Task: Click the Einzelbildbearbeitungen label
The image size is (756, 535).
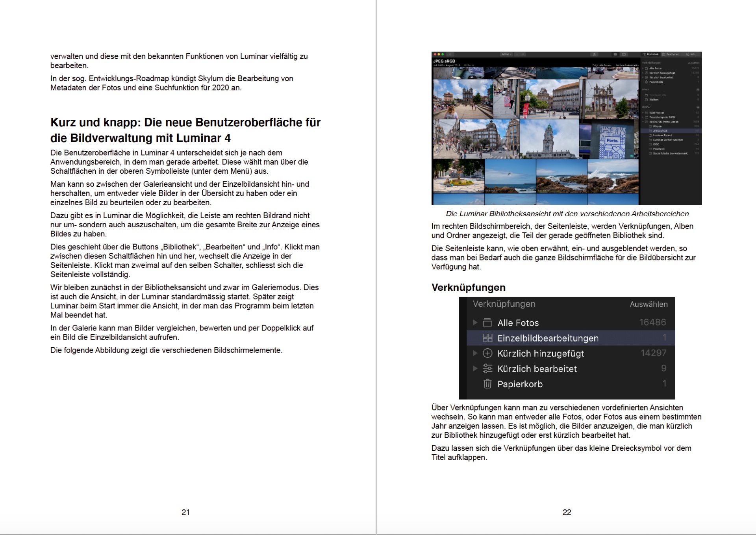Action: pos(548,338)
